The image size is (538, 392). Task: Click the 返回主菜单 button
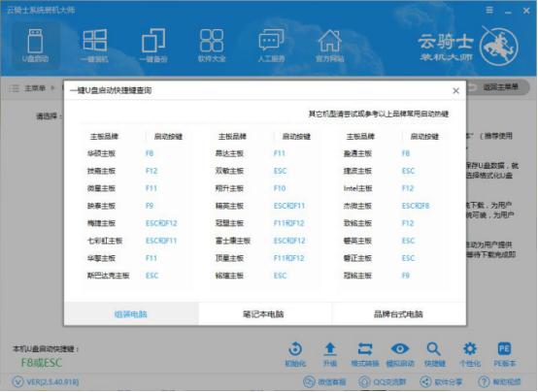[x=497, y=87]
